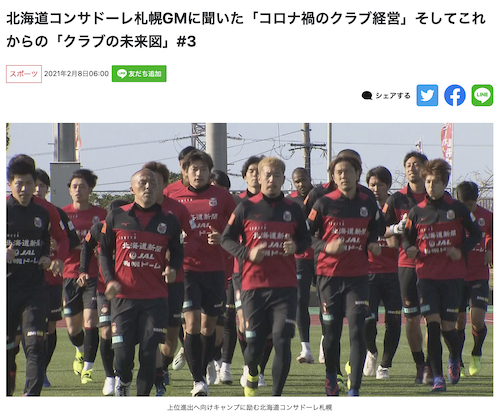
Task: Share the article on Facebook
Action: point(455,96)
